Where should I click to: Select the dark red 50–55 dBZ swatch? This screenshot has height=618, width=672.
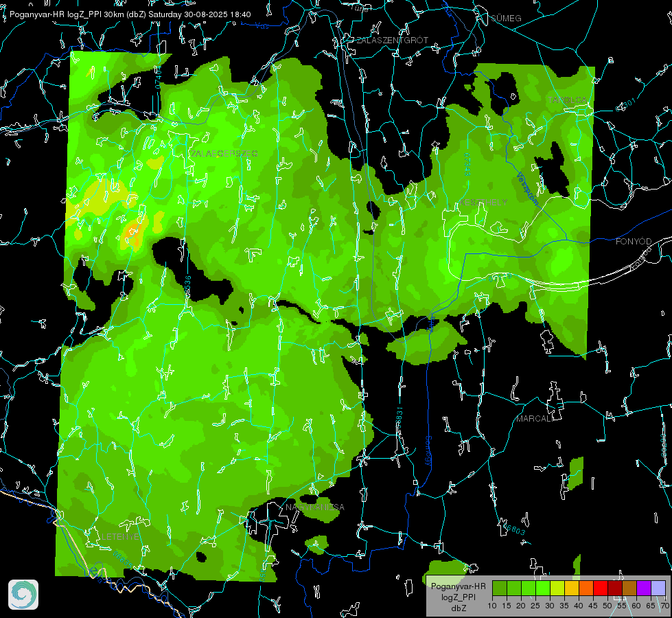coord(615,588)
